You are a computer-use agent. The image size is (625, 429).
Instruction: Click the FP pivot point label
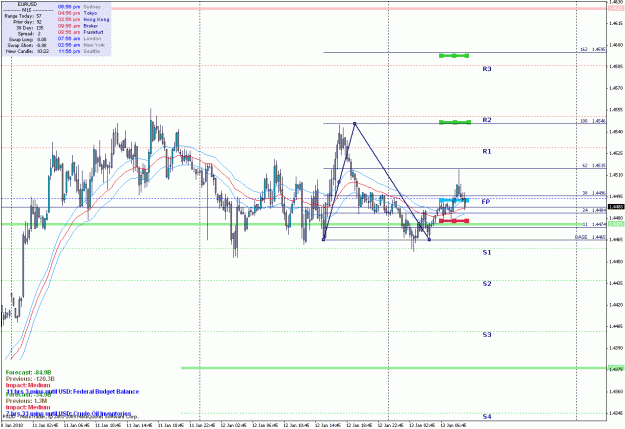coord(485,202)
